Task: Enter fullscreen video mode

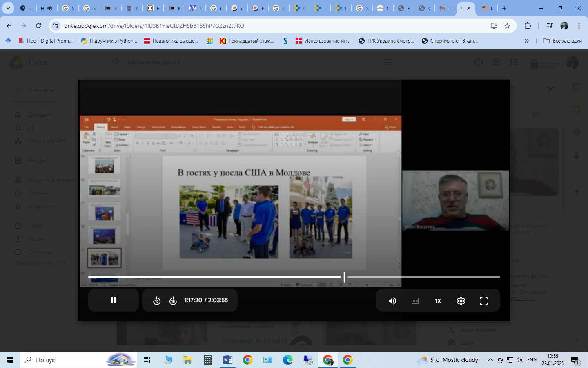Action: (x=484, y=301)
